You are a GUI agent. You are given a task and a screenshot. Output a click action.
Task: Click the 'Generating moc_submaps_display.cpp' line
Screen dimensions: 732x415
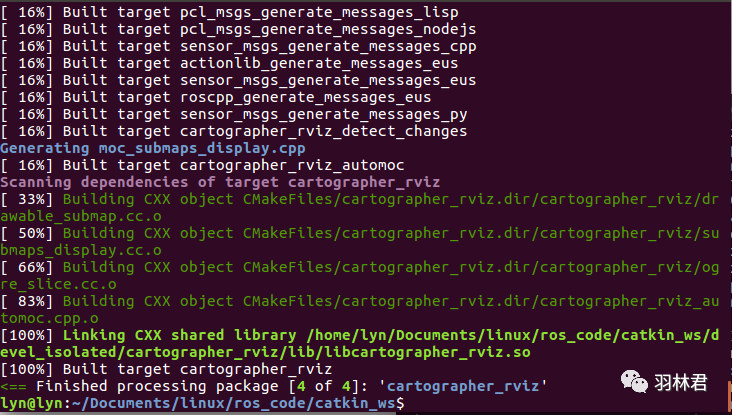(x=153, y=148)
